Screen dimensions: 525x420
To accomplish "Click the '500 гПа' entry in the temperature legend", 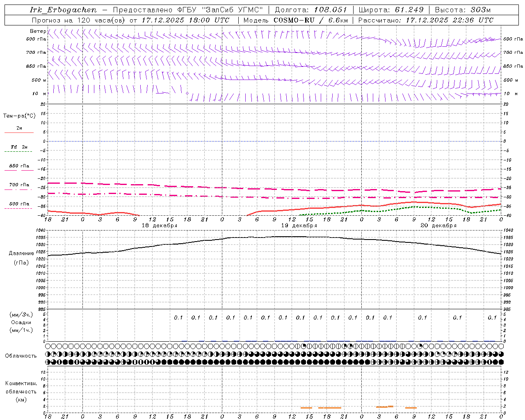I will pyautogui.click(x=19, y=204).
